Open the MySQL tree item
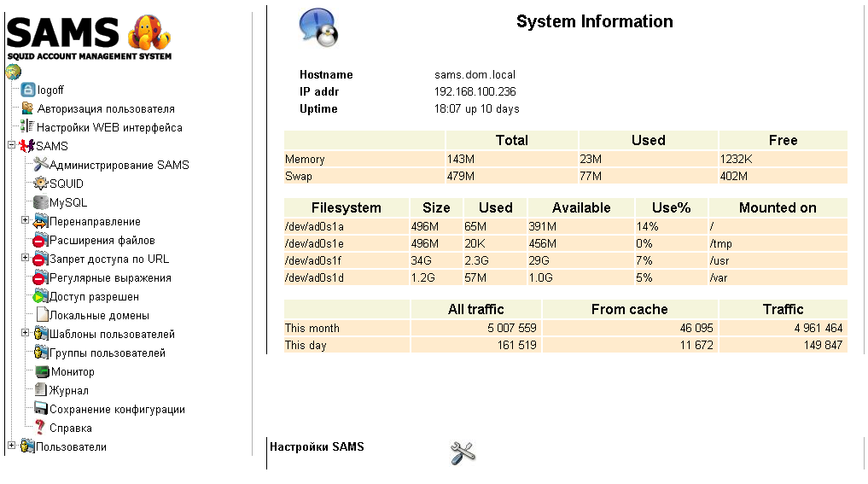The height and width of the screenshot is (484, 868). [x=68, y=202]
